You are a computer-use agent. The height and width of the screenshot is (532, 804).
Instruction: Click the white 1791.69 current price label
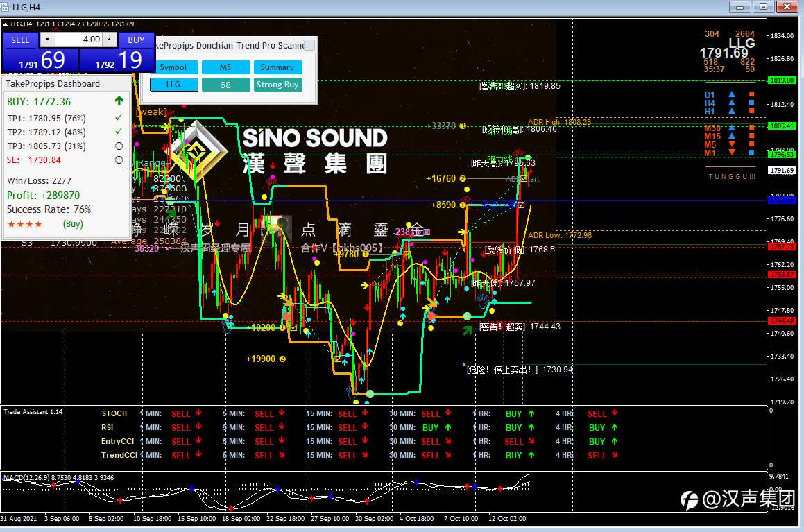coord(781,170)
